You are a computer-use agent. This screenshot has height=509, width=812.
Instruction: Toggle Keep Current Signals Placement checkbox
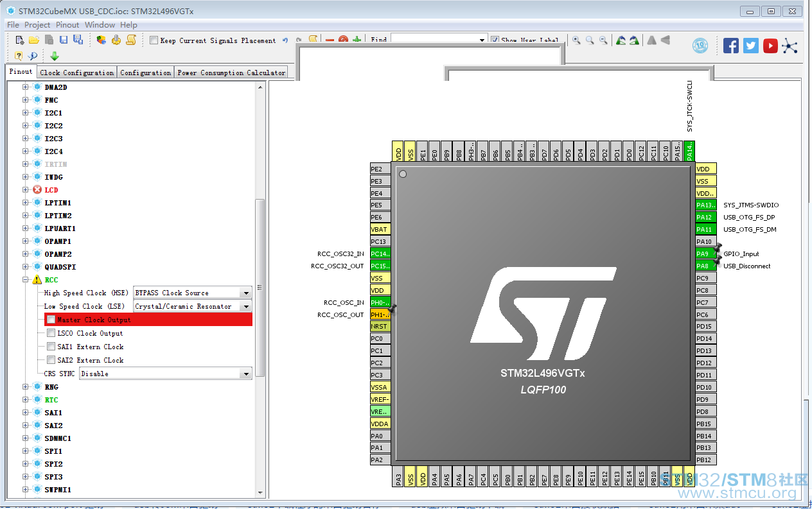pos(154,40)
